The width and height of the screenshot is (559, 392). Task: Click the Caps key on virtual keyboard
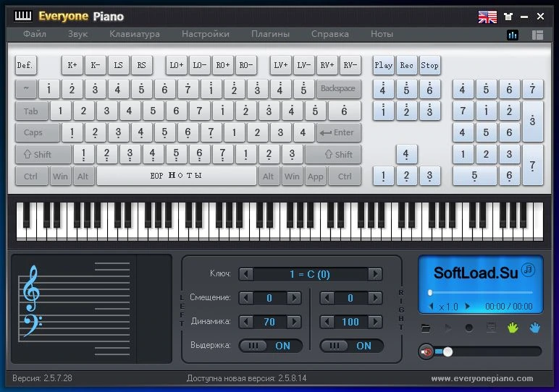[38, 132]
